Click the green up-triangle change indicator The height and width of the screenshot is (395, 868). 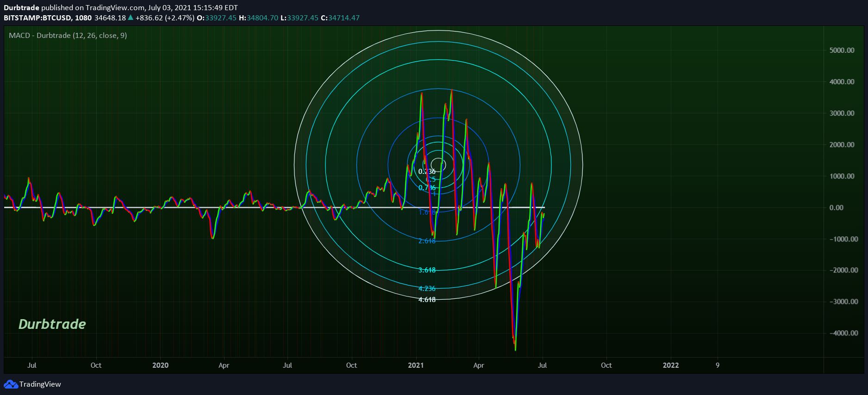pos(131,18)
